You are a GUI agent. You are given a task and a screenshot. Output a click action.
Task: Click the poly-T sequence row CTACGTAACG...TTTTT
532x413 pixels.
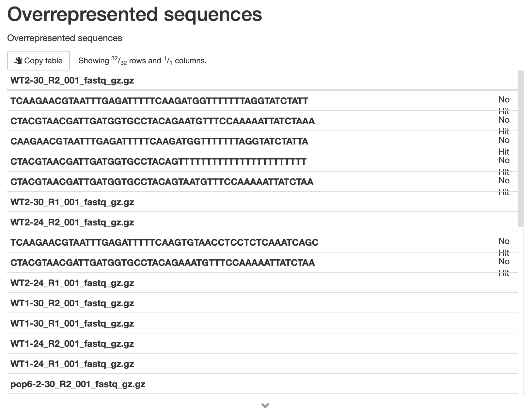(x=159, y=161)
